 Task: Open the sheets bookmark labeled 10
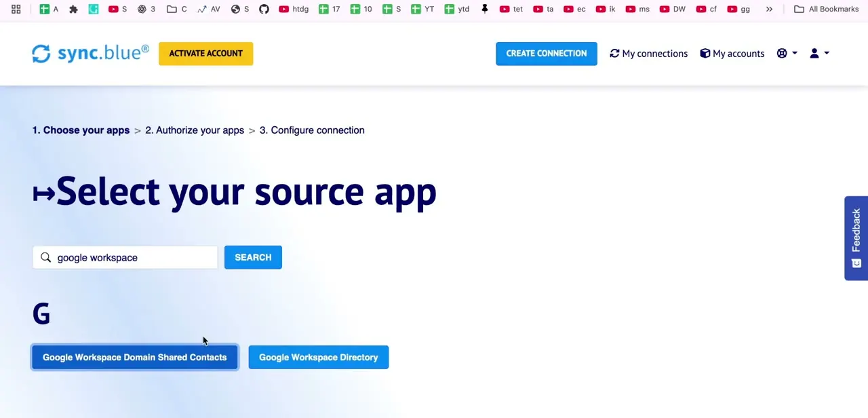click(361, 9)
